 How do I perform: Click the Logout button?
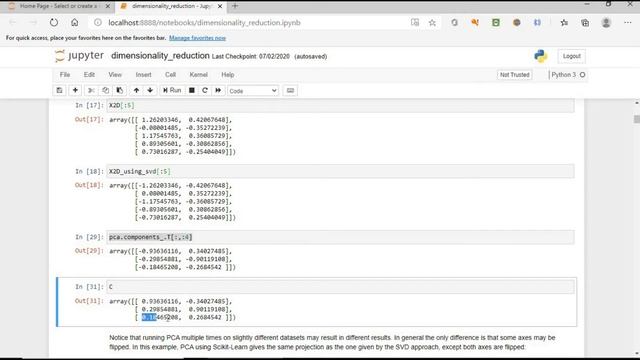click(571, 56)
